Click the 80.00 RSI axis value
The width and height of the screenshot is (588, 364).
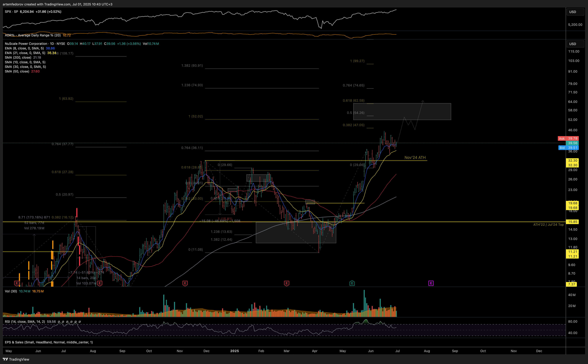point(573,321)
